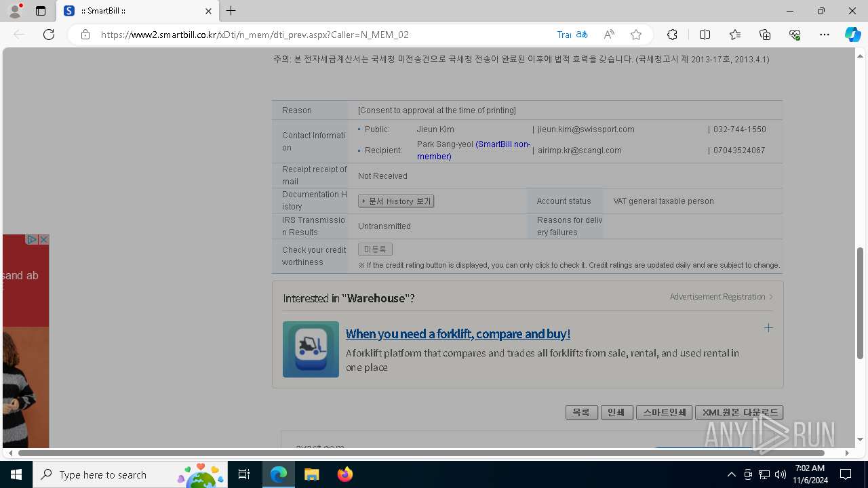
Task: Open Microsoft Edge from taskbar
Action: 279,474
